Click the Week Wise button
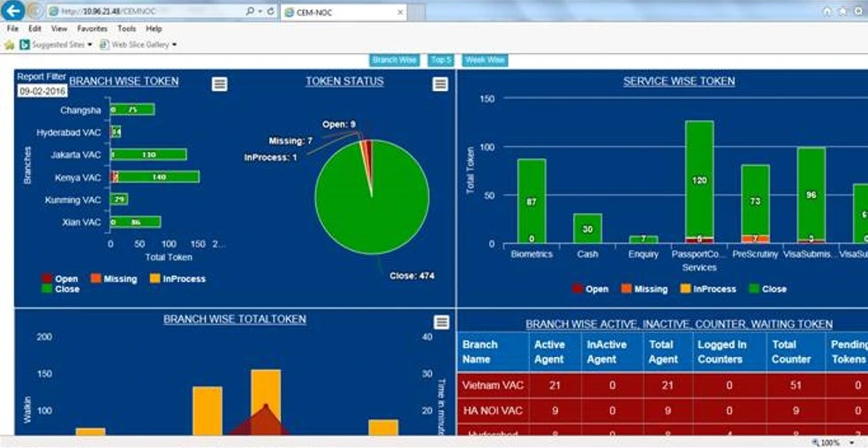This screenshot has height=448, width=868. (485, 60)
